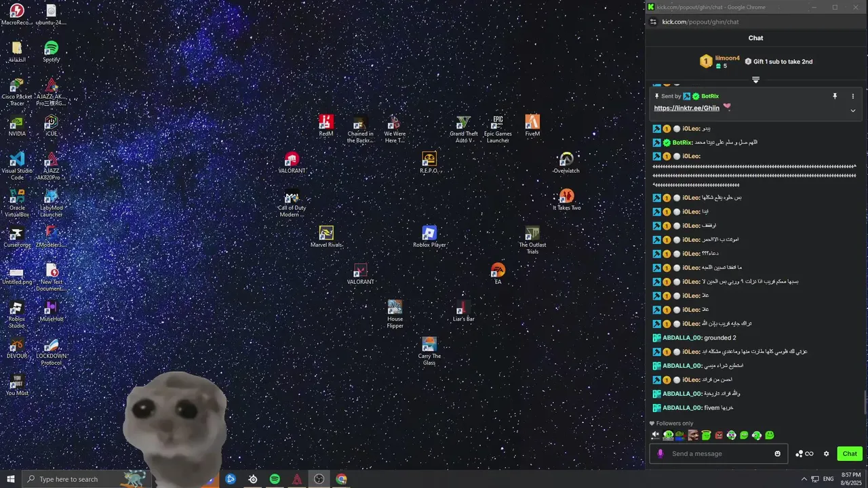The image size is (868, 488).
Task: Open the Marvel Rivals shortcut
Action: pyautogui.click(x=326, y=237)
